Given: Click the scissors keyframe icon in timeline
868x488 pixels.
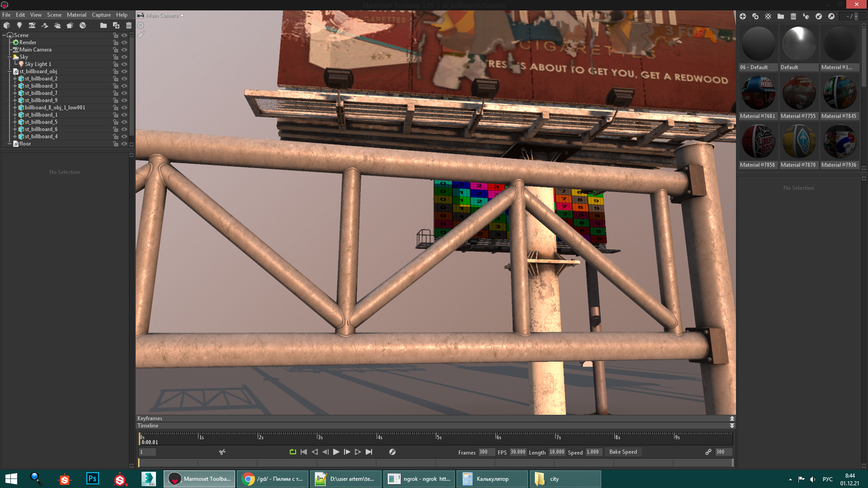Looking at the screenshot, I should pyautogui.click(x=222, y=452).
